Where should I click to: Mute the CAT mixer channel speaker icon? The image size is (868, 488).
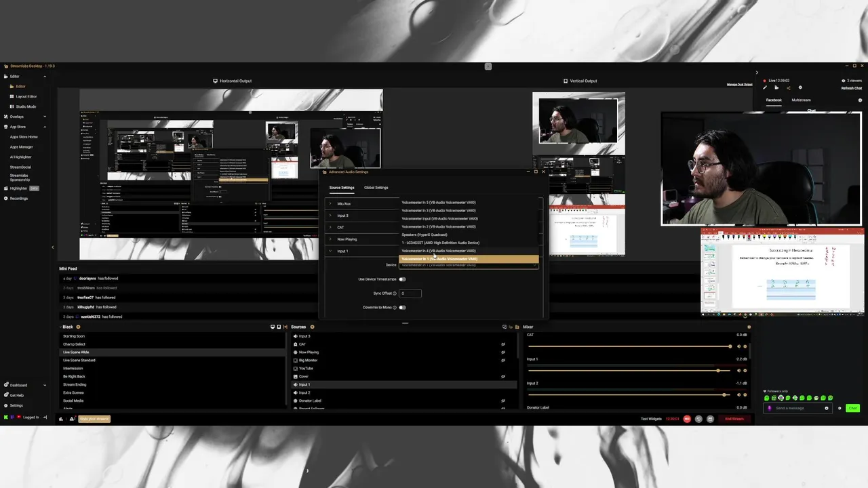739,346
